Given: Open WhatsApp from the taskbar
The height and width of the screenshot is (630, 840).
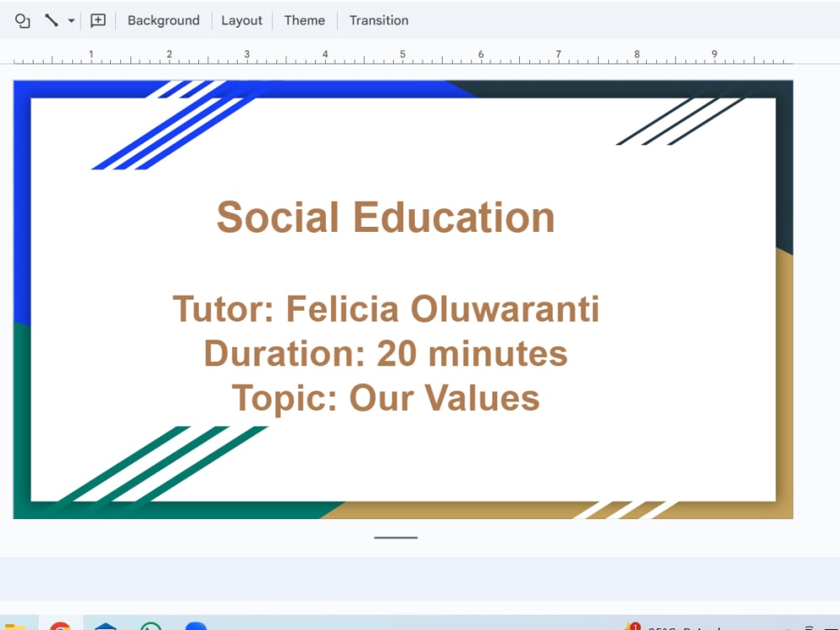Looking at the screenshot, I should pyautogui.click(x=150, y=626).
